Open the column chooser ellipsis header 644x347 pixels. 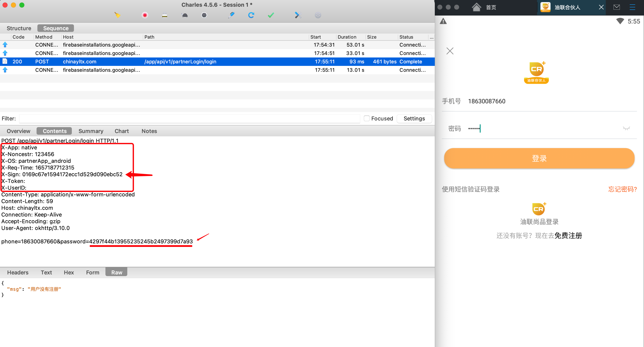point(432,37)
